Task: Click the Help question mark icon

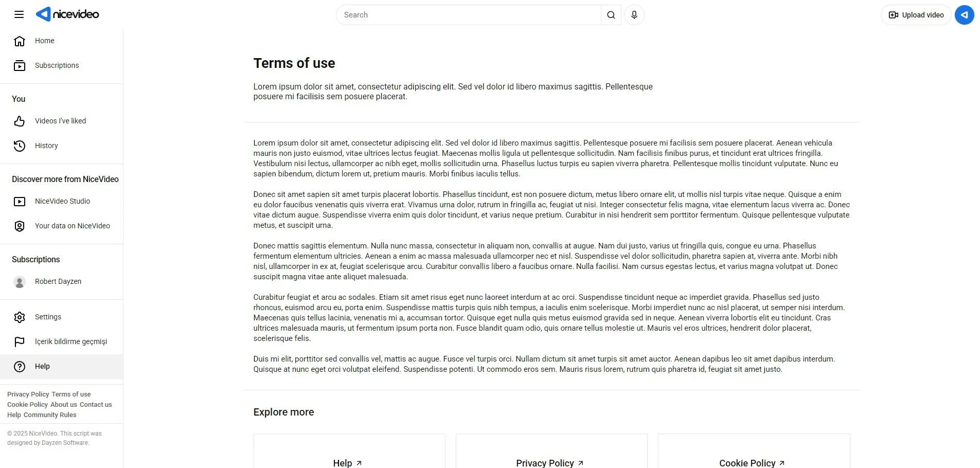Action: coord(20,367)
